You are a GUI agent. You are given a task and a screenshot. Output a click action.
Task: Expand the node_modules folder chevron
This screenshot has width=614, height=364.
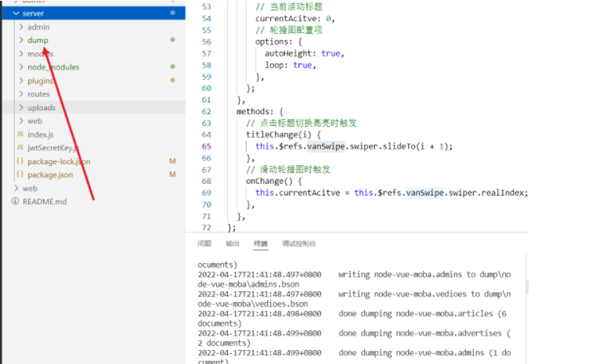coord(21,67)
